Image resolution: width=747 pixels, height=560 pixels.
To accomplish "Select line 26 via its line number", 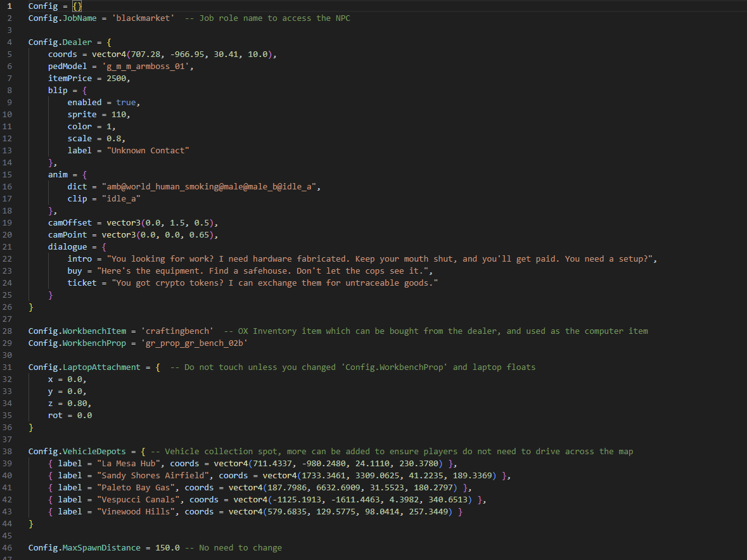I will [7, 307].
